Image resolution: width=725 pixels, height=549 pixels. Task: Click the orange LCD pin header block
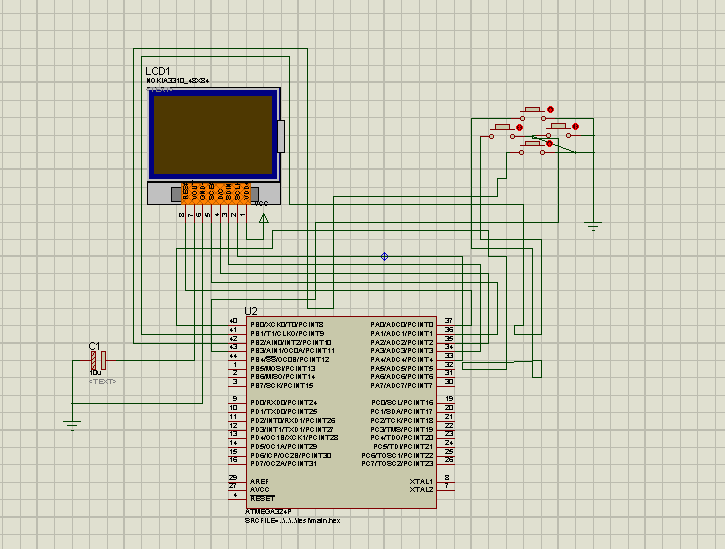coord(216,193)
